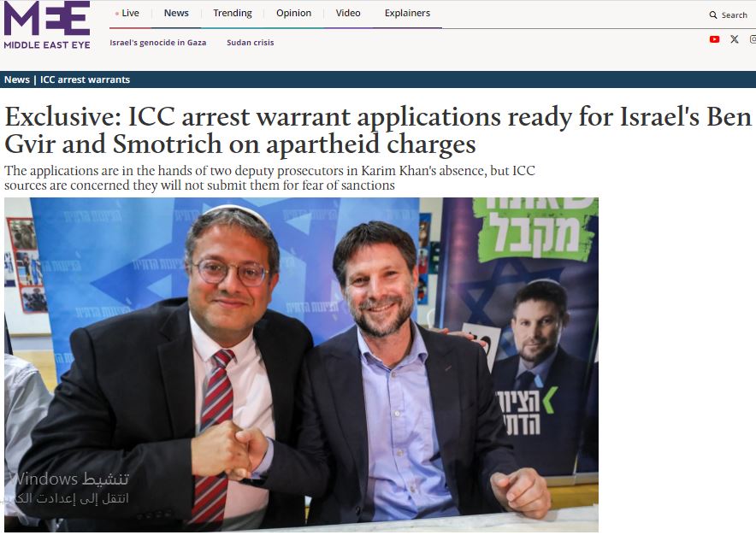Click the Search magnifier icon
This screenshot has height=535, width=756.
click(x=713, y=15)
